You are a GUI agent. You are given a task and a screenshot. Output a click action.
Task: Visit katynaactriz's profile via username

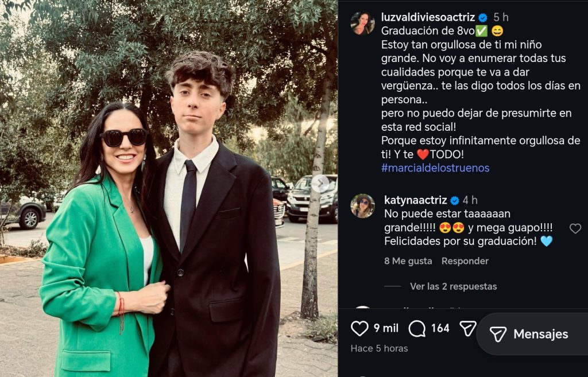point(415,200)
